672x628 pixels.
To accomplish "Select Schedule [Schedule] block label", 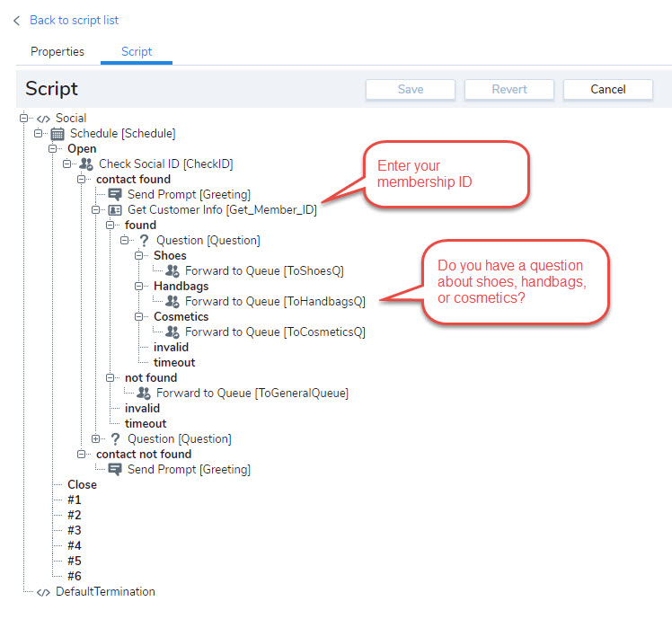I will (122, 134).
